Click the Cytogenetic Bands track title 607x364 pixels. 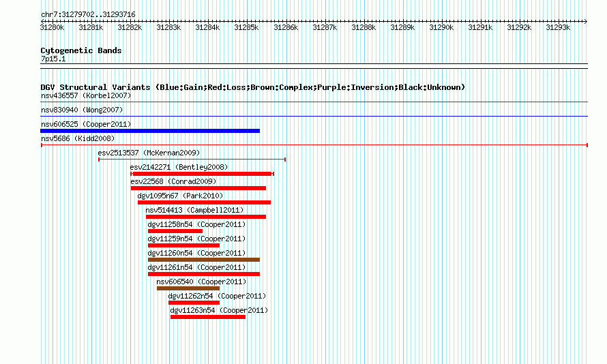81,50
